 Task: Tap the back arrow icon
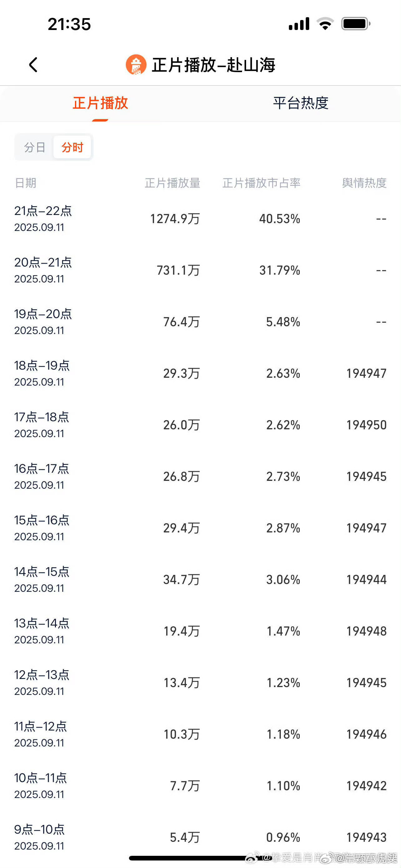(x=33, y=65)
